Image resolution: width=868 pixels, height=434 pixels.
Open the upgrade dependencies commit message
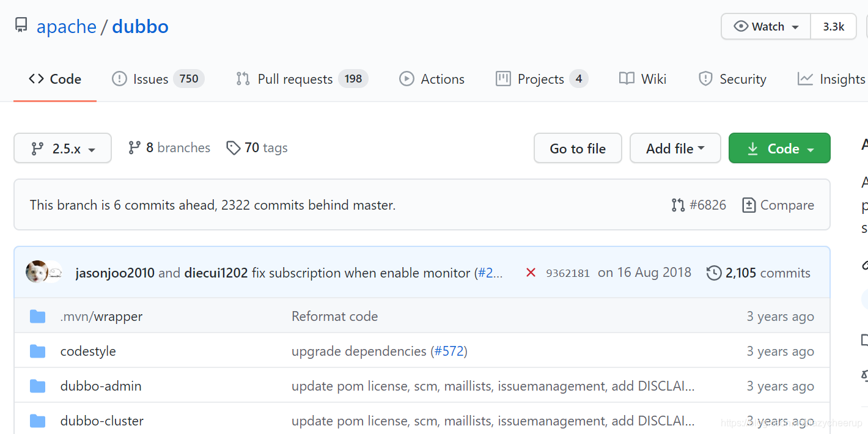pos(359,351)
